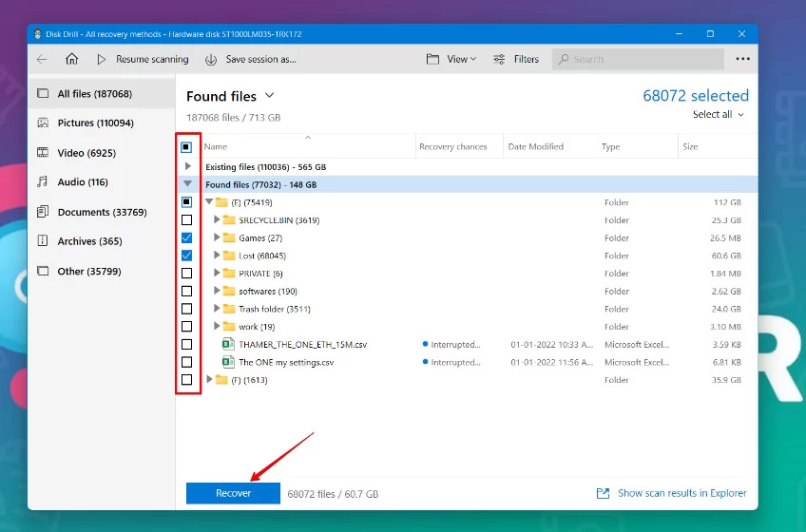The image size is (806, 532).
Task: Collapse the Found files (77032) group
Action: coord(187,184)
